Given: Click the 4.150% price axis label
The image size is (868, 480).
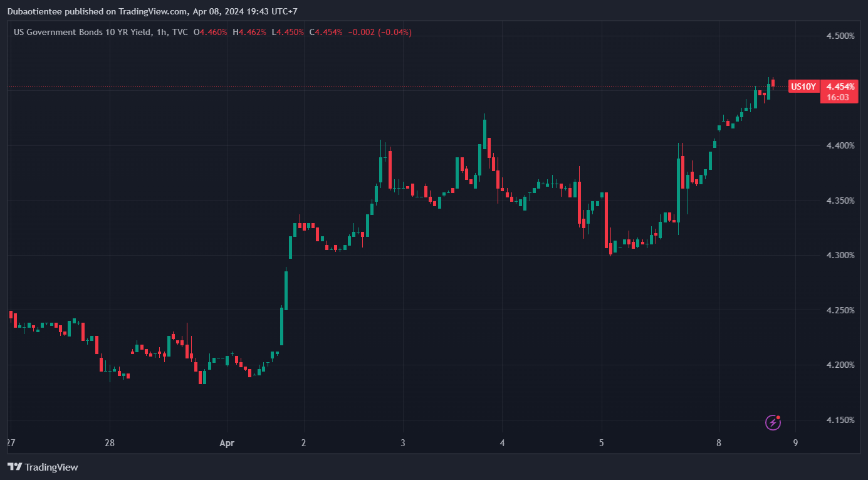Looking at the screenshot, I should click(840, 420).
